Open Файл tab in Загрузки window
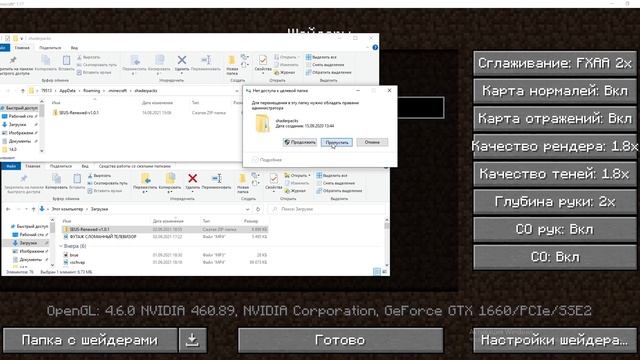 pos(11,166)
